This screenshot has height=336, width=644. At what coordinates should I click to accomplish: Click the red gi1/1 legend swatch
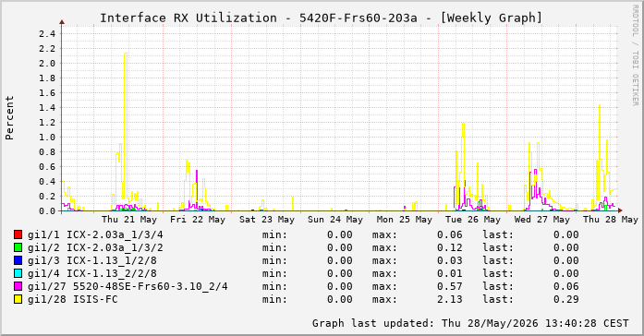18,234
